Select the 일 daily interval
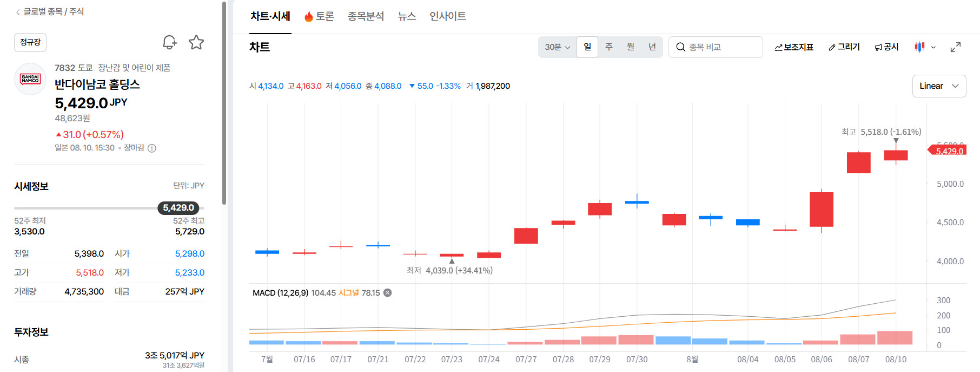Screen dimensions: 980x372 coord(587,47)
